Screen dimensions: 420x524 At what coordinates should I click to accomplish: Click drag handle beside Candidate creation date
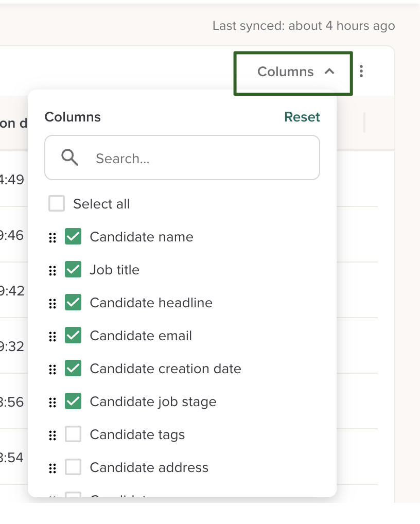[52, 369]
